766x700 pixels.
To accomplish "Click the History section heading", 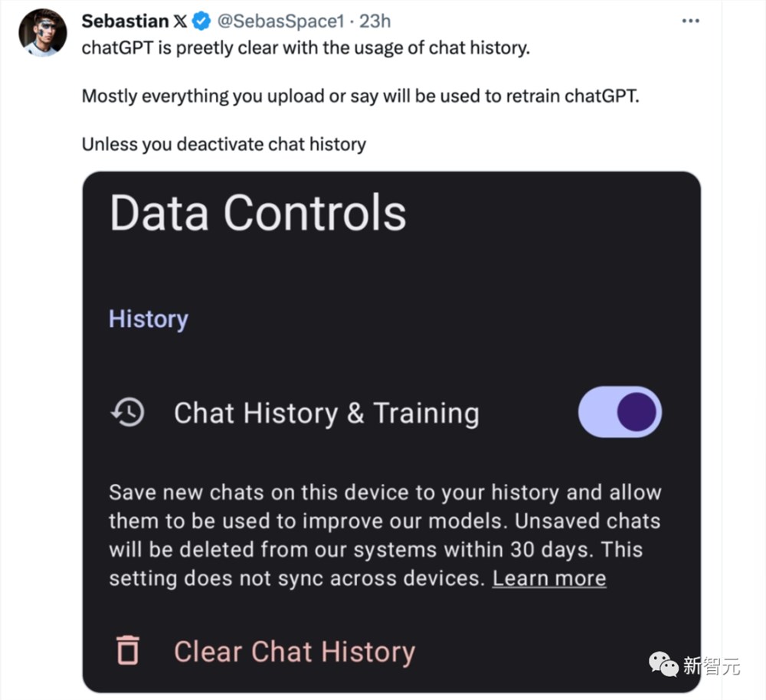I will tap(149, 319).
